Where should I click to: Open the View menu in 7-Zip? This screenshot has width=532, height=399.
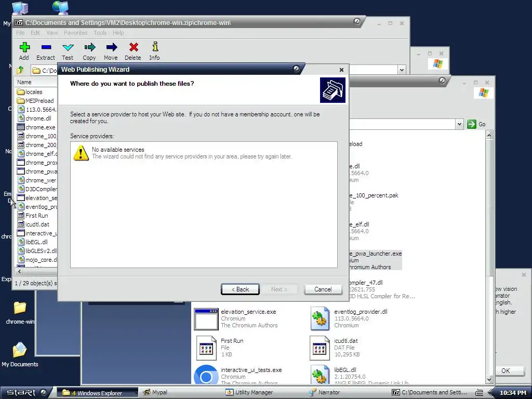pos(52,33)
